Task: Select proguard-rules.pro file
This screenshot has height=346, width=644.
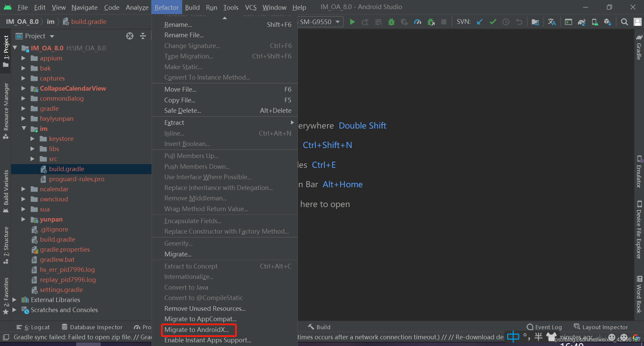Action: [x=76, y=179]
